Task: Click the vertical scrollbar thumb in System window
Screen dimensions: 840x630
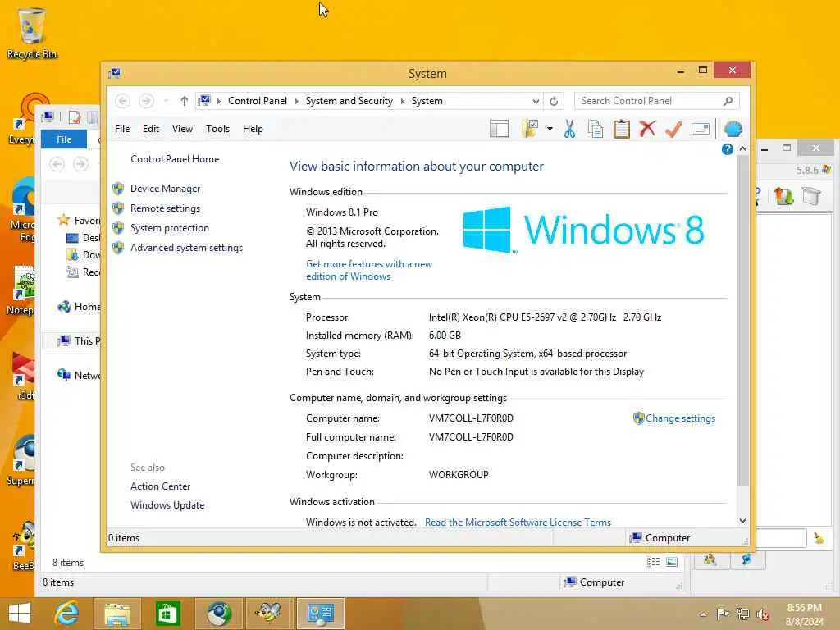Action: (742, 322)
